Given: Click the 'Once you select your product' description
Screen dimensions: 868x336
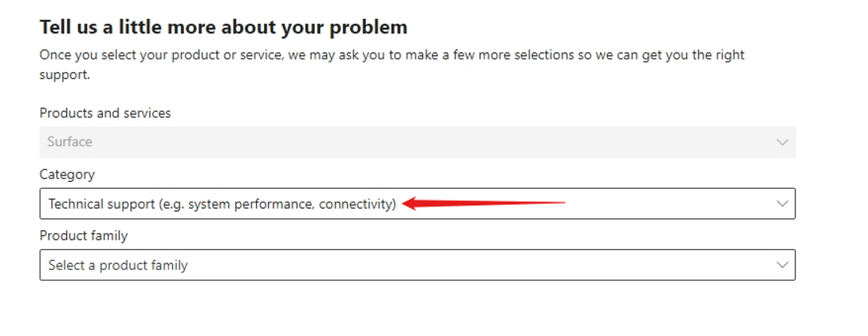Looking at the screenshot, I should click(x=392, y=65).
